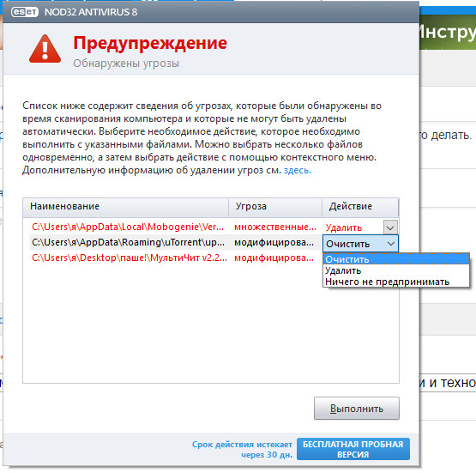The height and width of the screenshot is (473, 476).
Task: Click the Выполнить button
Action: 357,409
